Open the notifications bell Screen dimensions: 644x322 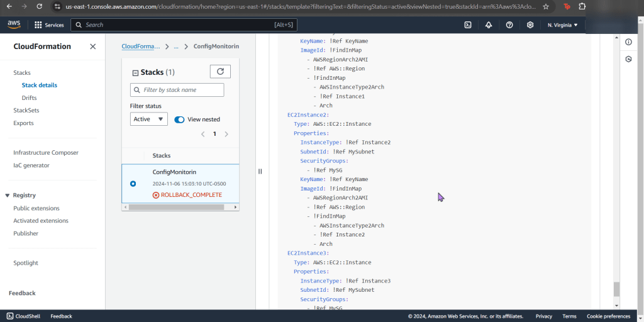tap(489, 25)
